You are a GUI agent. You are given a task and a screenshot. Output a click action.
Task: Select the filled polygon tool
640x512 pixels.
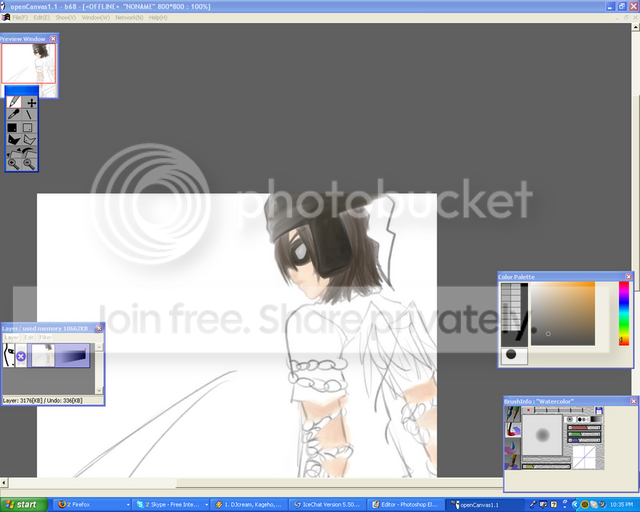click(x=13, y=140)
